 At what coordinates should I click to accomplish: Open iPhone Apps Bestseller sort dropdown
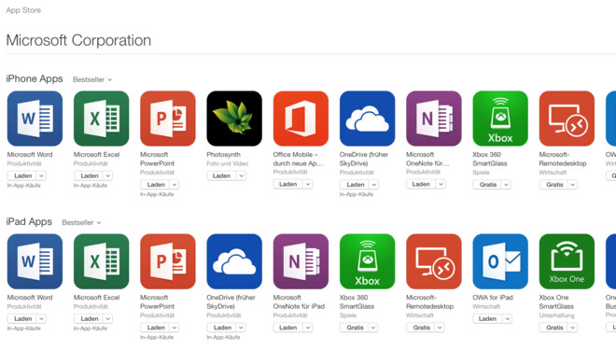coord(92,79)
